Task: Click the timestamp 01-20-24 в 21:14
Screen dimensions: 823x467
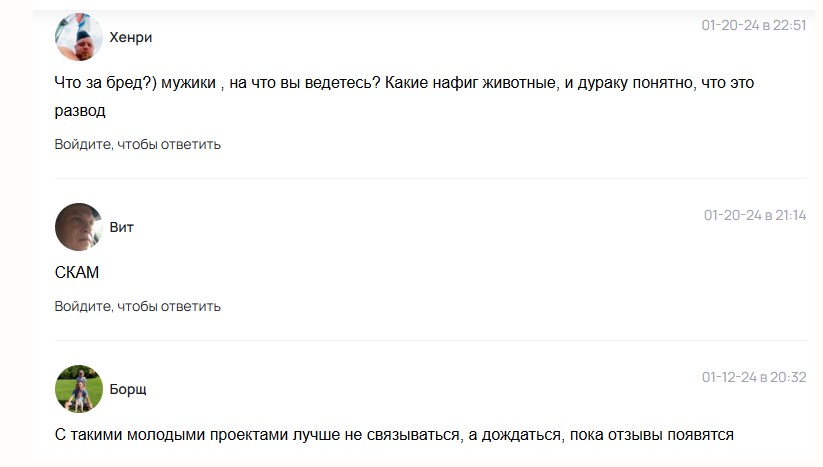Action: coord(754,215)
